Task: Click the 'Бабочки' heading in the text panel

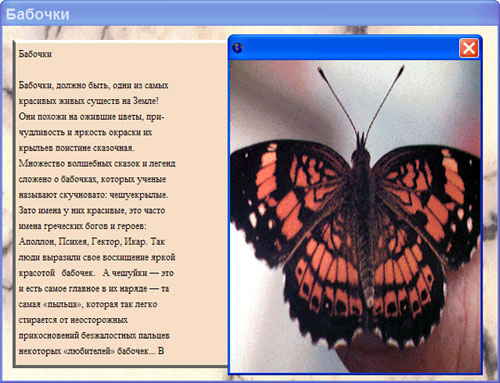Action: tap(35, 54)
